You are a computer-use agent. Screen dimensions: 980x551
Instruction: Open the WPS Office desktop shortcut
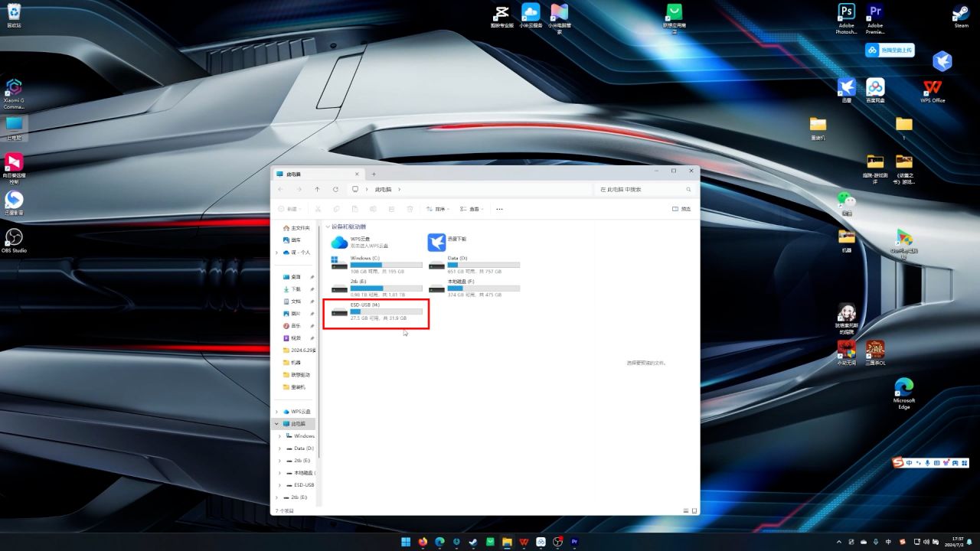click(933, 90)
